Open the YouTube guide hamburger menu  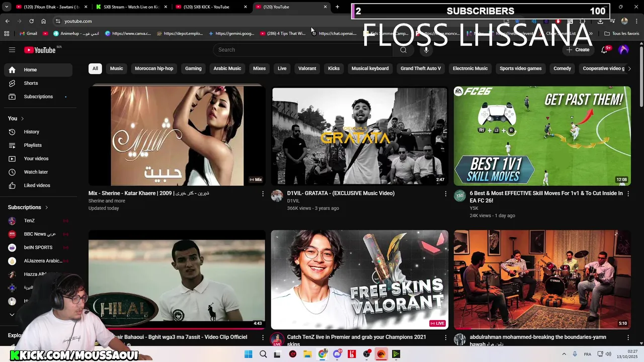(x=12, y=50)
